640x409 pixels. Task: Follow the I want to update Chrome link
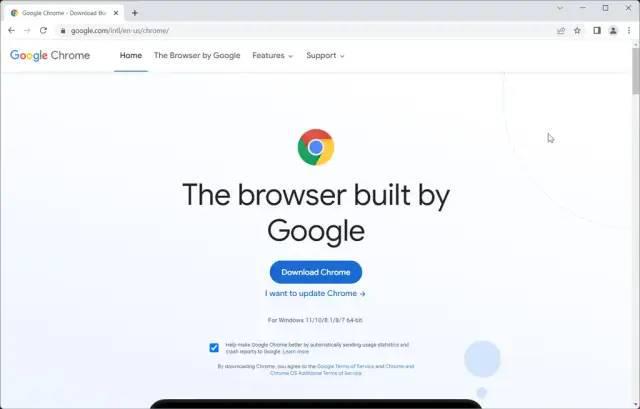coord(315,293)
